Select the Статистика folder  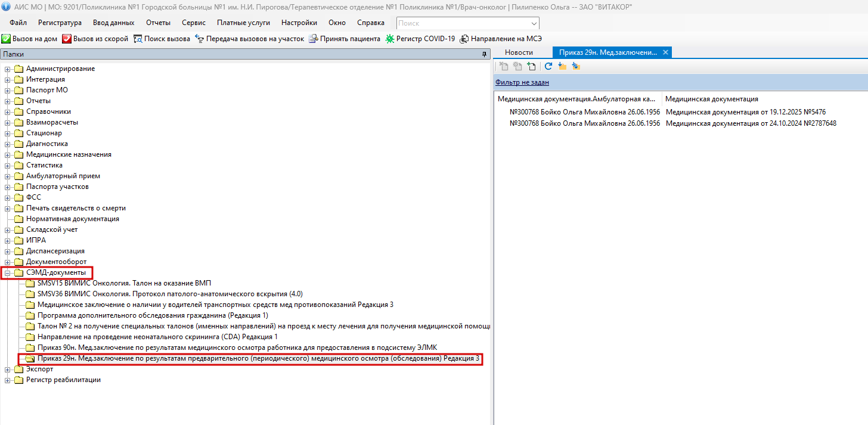click(44, 165)
